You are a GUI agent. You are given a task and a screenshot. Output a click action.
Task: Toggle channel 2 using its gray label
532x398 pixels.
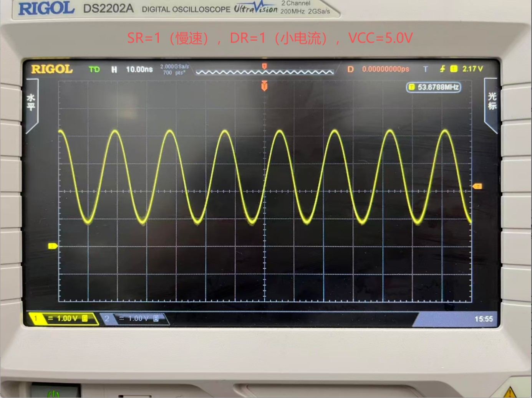click(x=107, y=318)
